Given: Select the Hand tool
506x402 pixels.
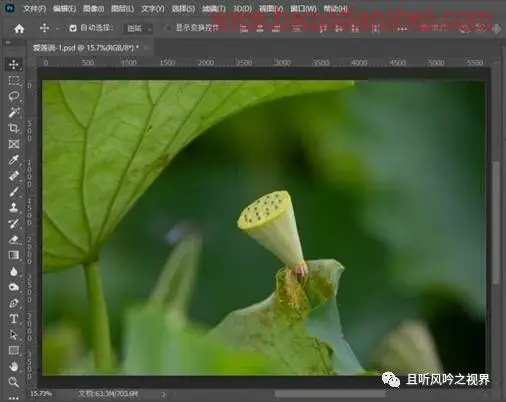Looking at the screenshot, I should tap(14, 366).
